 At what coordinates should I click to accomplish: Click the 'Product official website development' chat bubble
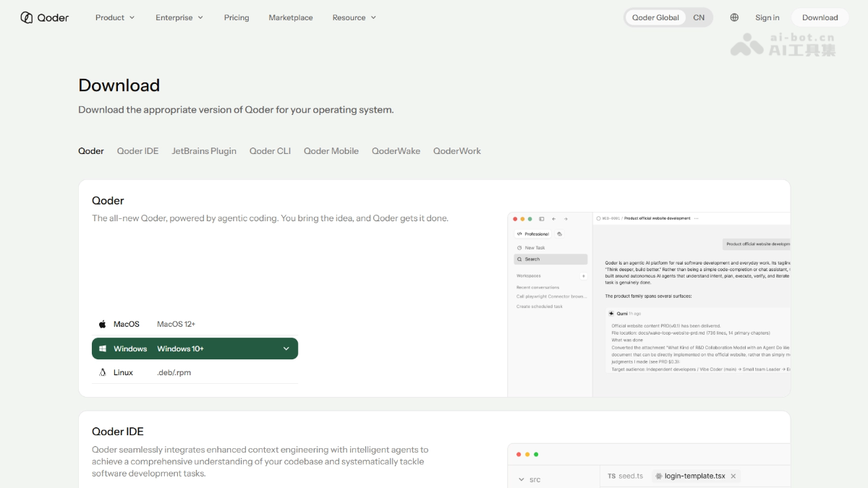[757, 244]
